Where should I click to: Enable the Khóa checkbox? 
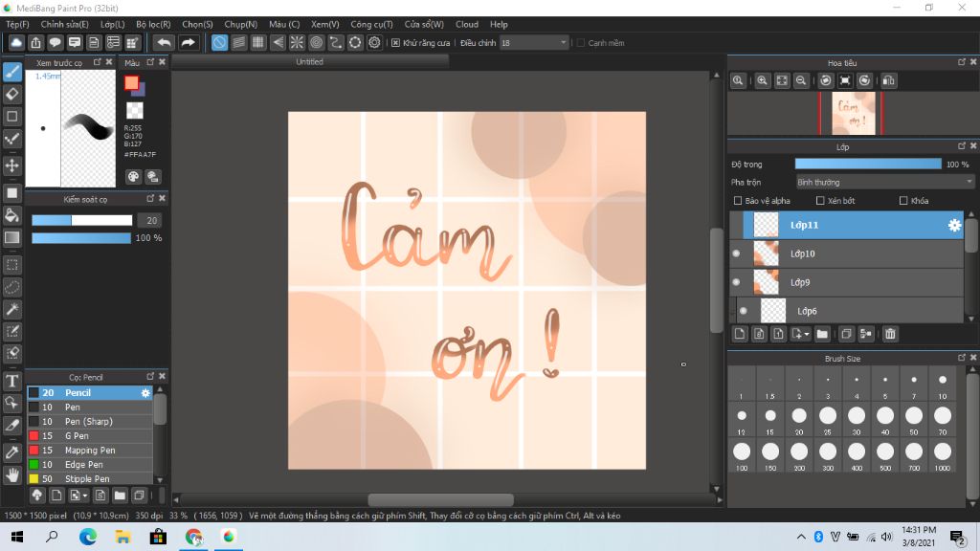click(903, 201)
